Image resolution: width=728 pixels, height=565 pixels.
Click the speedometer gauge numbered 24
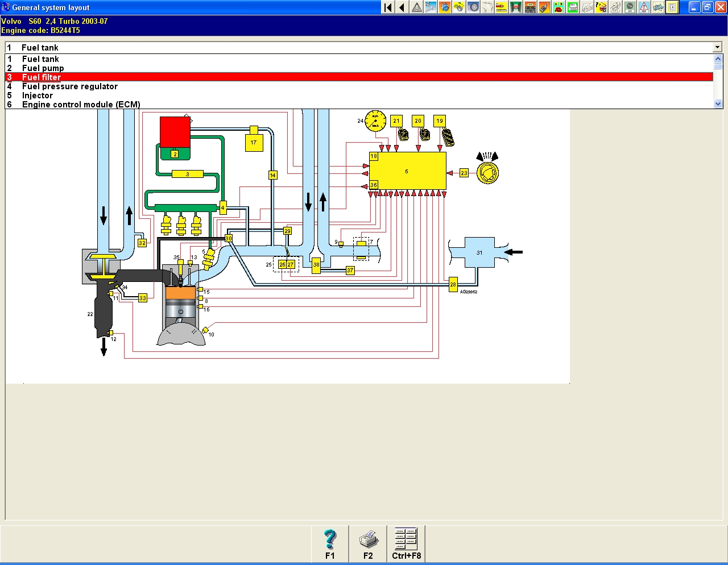375,121
